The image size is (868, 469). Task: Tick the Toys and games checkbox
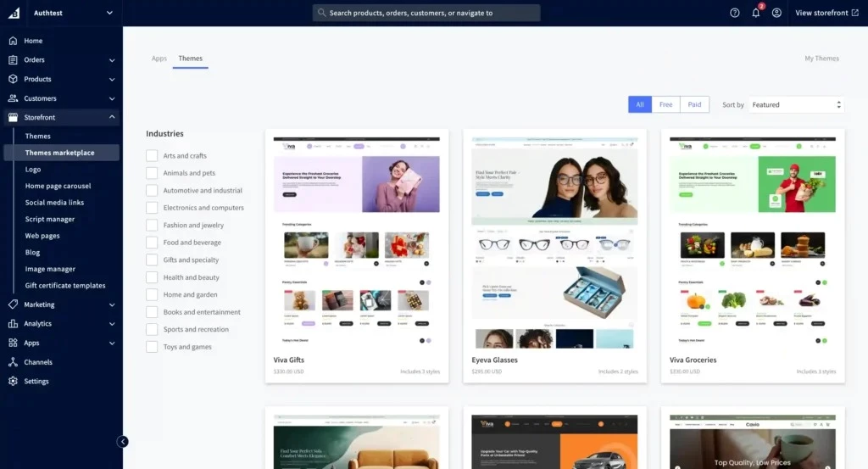tap(152, 347)
